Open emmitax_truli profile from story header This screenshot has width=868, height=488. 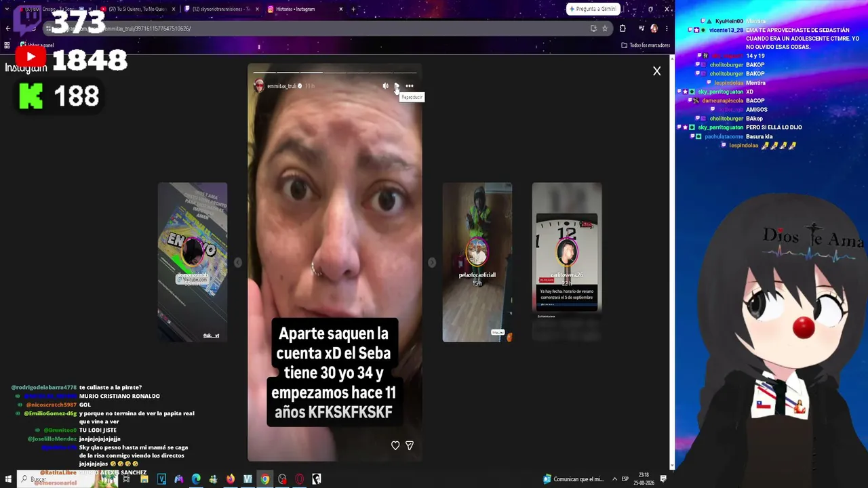(282, 86)
